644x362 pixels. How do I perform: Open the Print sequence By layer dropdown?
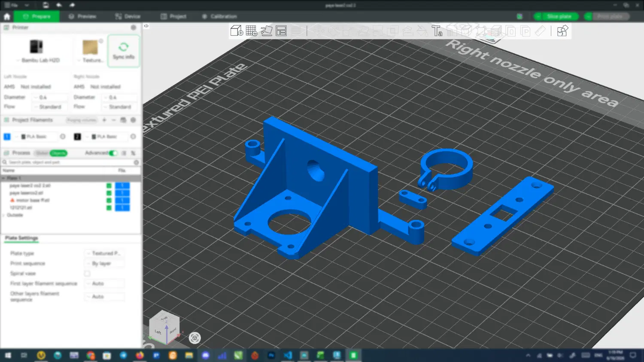click(105, 263)
